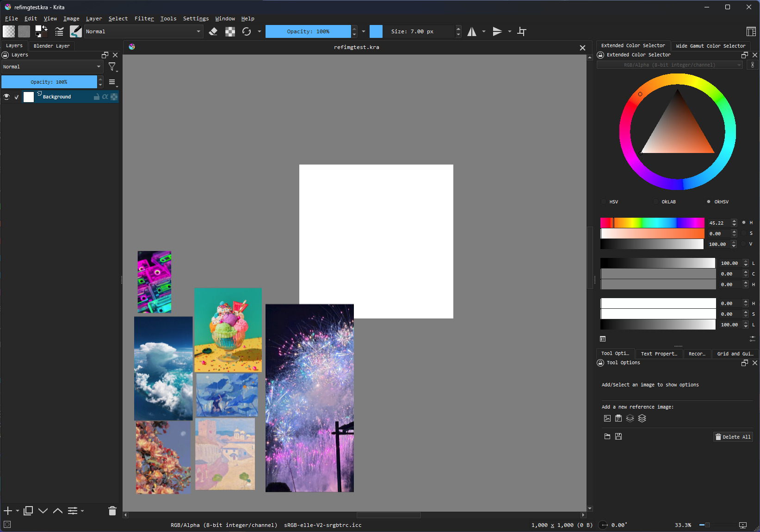Enable vertical mirror tool

(497, 31)
